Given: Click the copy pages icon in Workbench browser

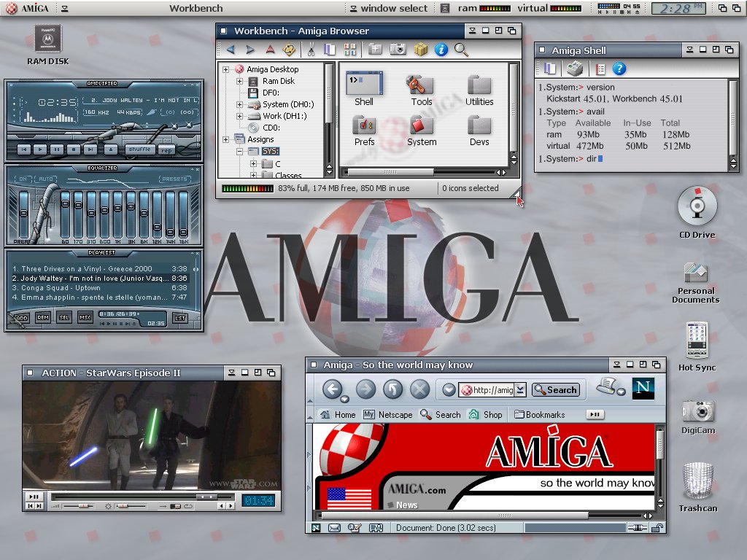Looking at the screenshot, I should [329, 50].
